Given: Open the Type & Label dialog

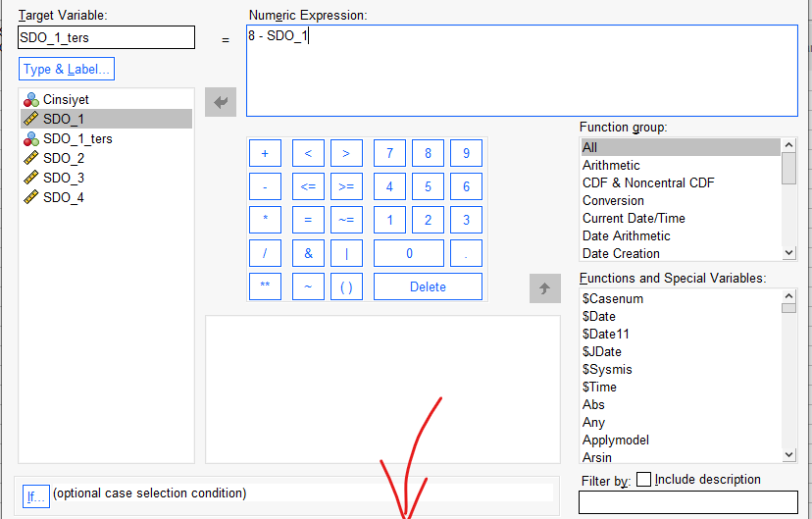Looking at the screenshot, I should tap(67, 69).
